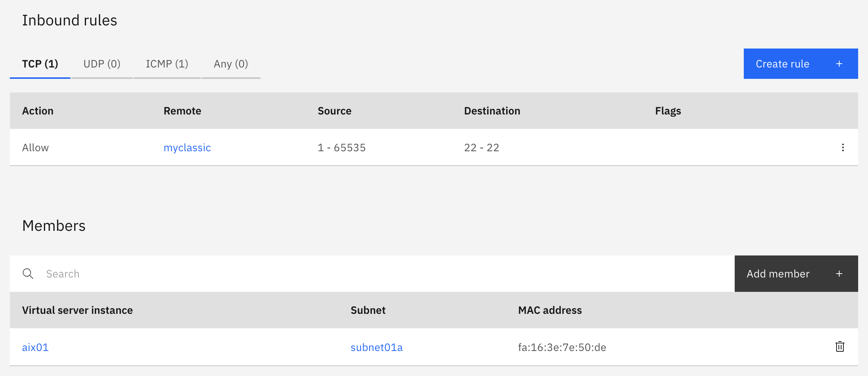Viewport: 868px width, 376px height.
Task: Click the Remote column header
Action: click(182, 111)
